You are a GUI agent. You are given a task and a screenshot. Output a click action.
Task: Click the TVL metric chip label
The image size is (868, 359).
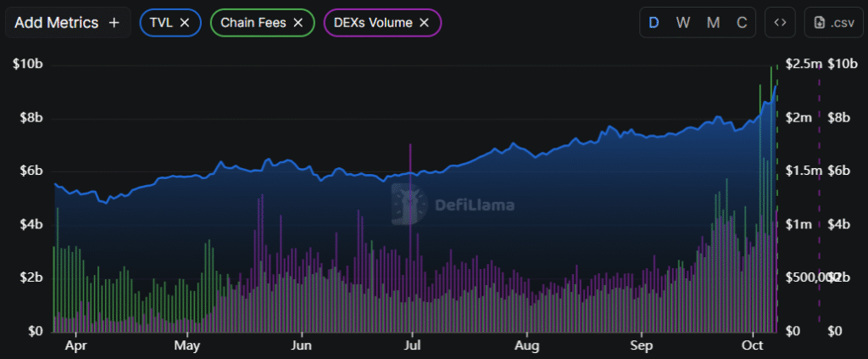[160, 23]
